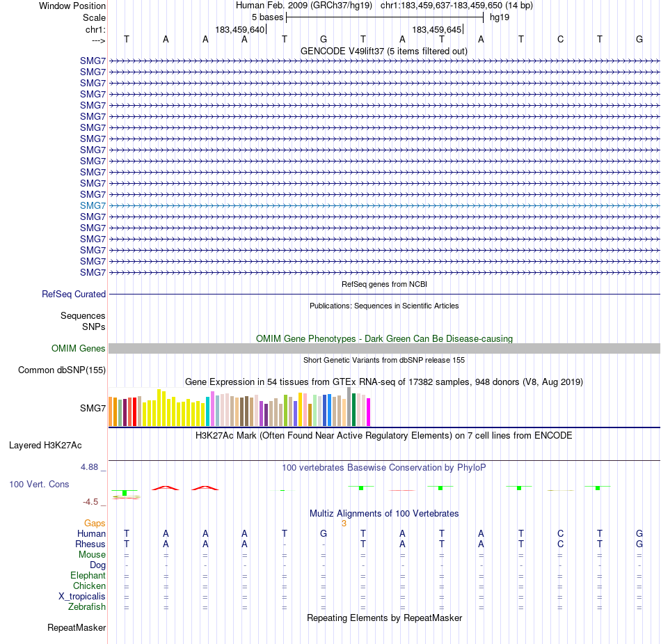Click base C in the chr1 sequence row
The width and height of the screenshot is (661, 644).
pyautogui.click(x=560, y=39)
